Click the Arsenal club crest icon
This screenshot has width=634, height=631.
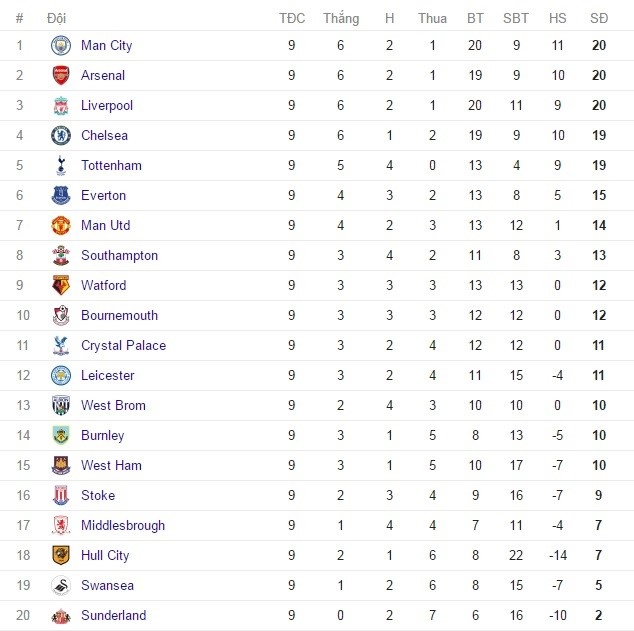point(61,76)
